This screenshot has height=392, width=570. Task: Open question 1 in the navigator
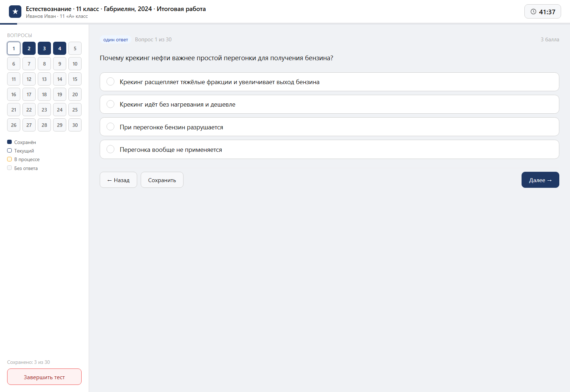point(14,48)
